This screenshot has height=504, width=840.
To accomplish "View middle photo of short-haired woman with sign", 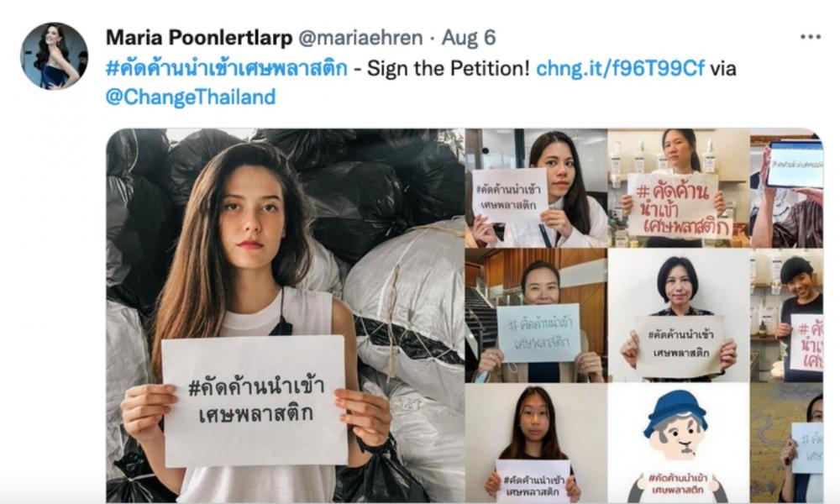I will click(x=679, y=316).
